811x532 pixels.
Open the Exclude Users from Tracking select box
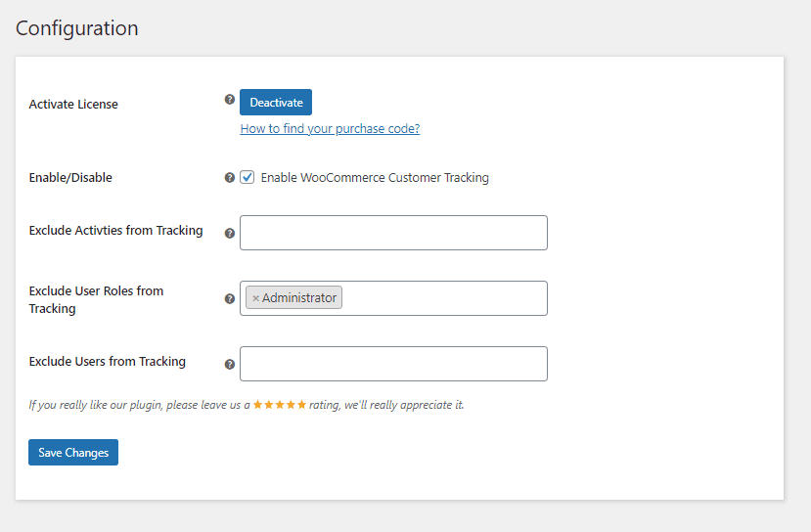tap(393, 364)
